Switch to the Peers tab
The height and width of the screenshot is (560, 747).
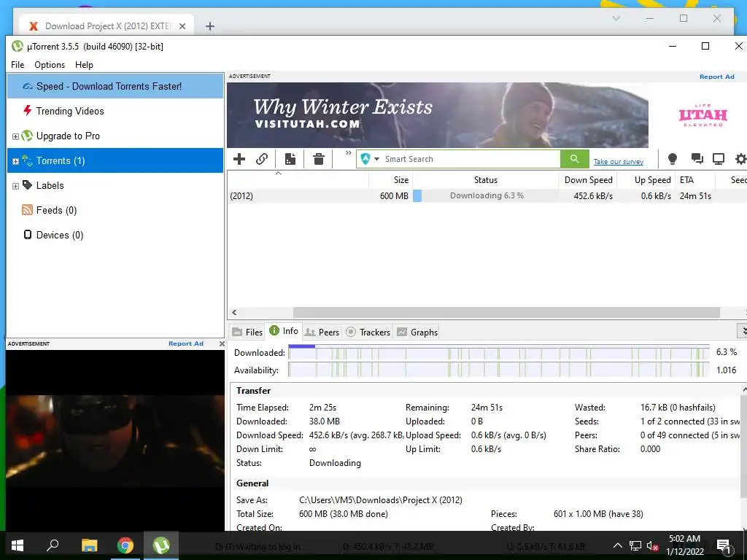(322, 332)
